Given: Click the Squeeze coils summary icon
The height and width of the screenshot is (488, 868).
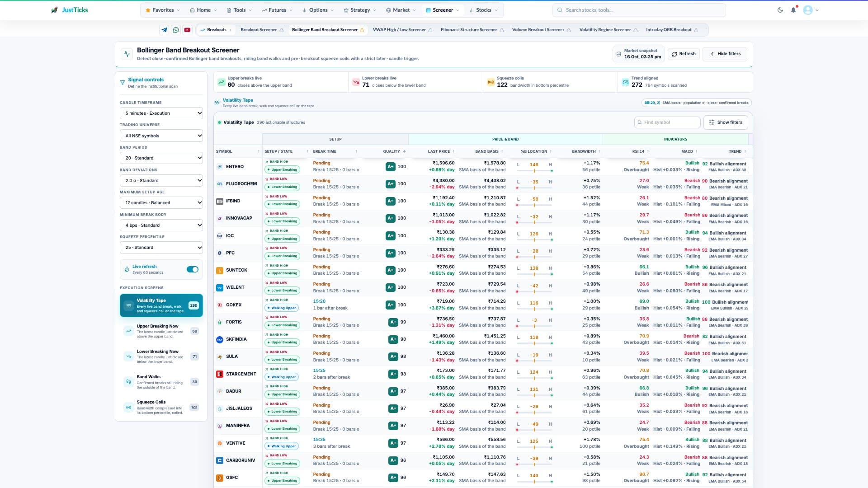Looking at the screenshot, I should click(x=491, y=82).
